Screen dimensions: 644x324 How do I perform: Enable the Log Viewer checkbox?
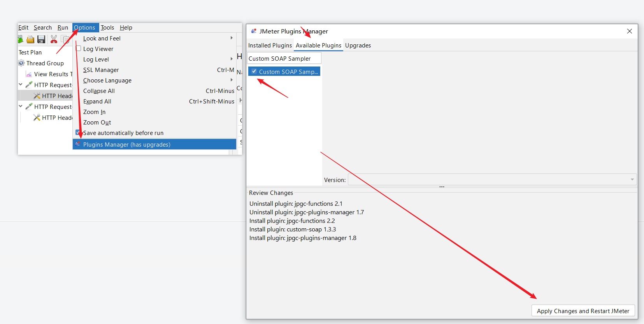tap(78, 49)
